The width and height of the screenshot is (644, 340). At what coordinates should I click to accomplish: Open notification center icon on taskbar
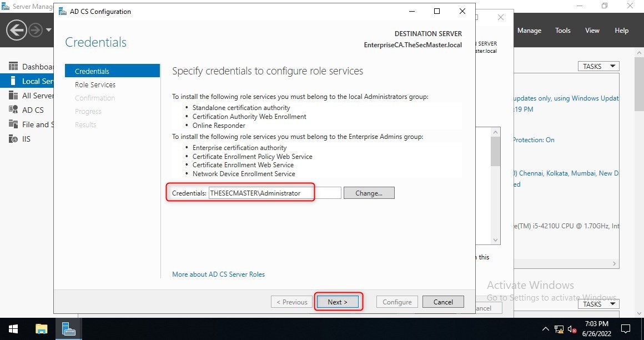click(x=626, y=329)
